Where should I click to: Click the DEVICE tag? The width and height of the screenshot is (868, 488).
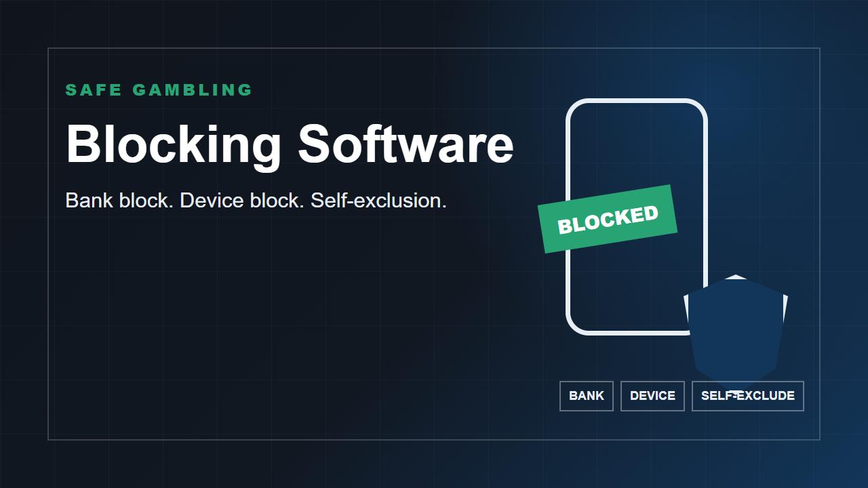tap(652, 396)
